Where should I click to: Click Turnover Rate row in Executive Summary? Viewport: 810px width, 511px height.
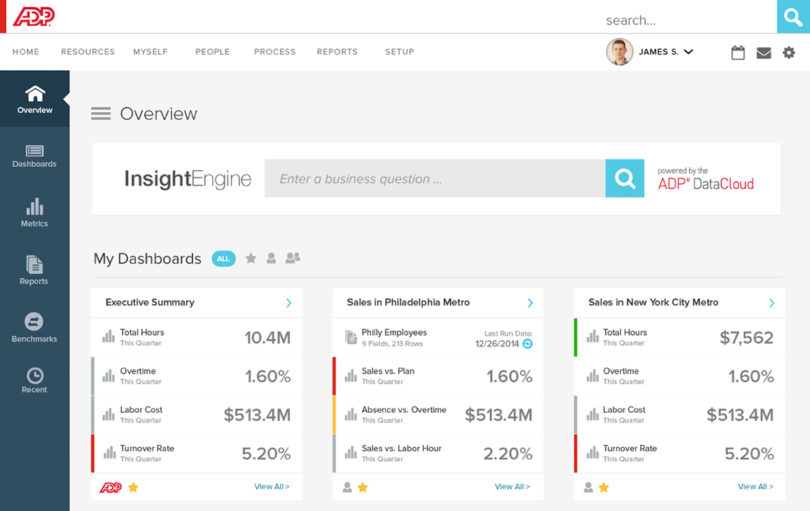pos(196,454)
